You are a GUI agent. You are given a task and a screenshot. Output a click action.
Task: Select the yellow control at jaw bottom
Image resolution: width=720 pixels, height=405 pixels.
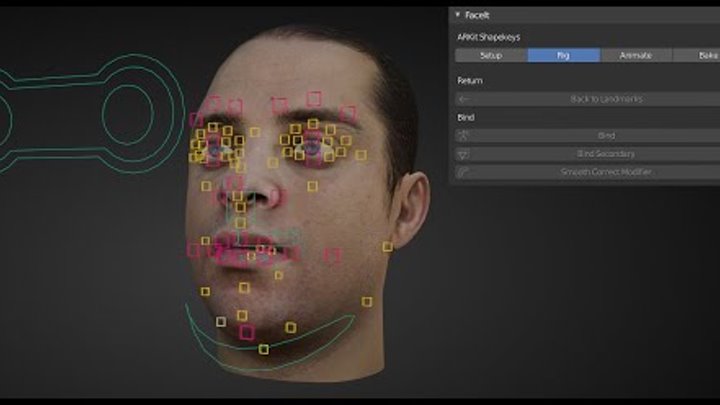click(x=264, y=349)
